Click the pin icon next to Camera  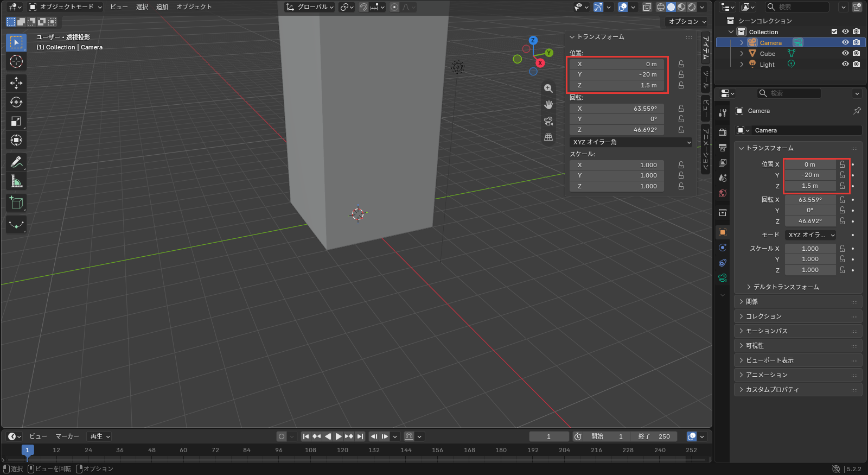[857, 111]
